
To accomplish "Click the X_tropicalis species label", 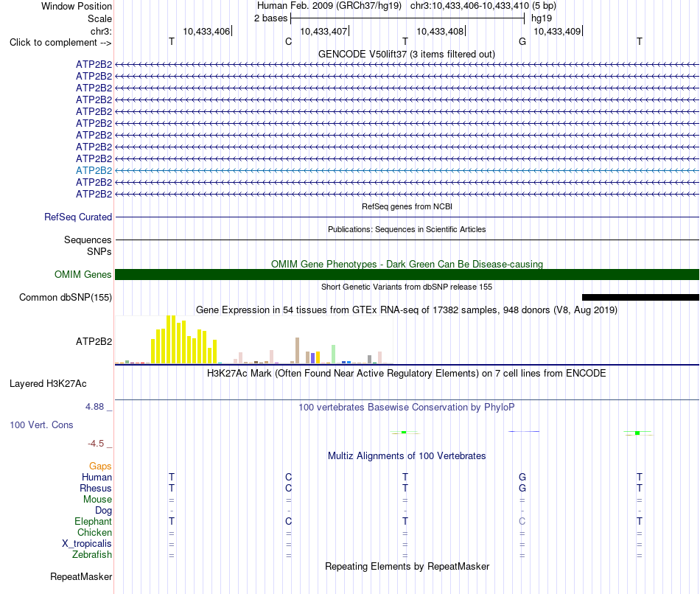I will 87,544.
